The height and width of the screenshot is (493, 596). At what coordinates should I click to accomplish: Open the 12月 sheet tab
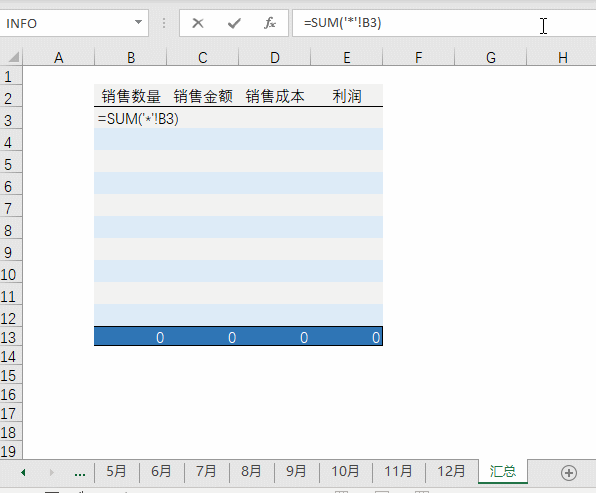click(x=451, y=471)
